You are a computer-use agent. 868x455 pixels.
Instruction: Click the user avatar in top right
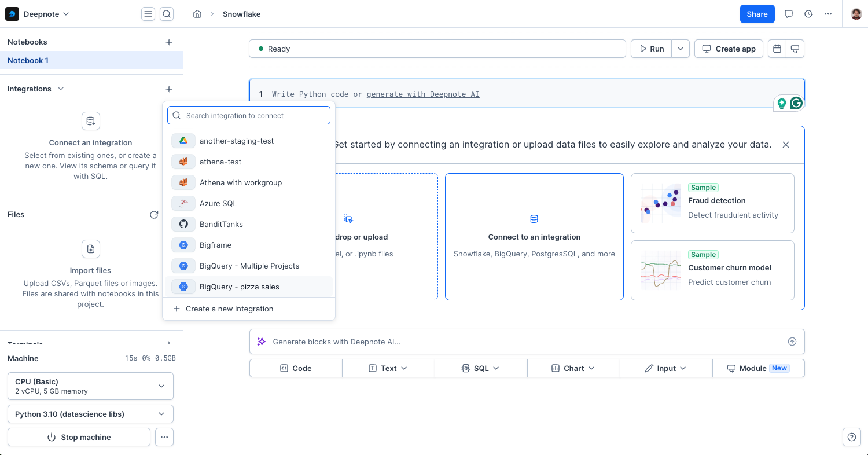pyautogui.click(x=856, y=14)
